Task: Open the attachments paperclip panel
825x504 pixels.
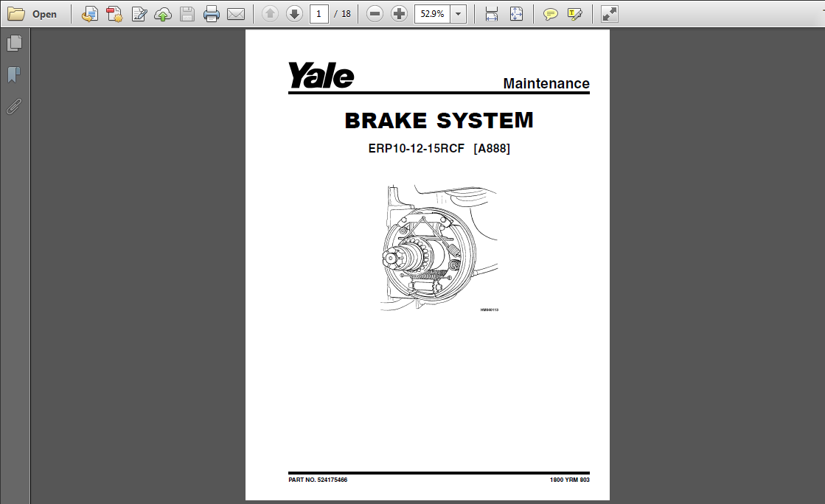Action: click(14, 107)
